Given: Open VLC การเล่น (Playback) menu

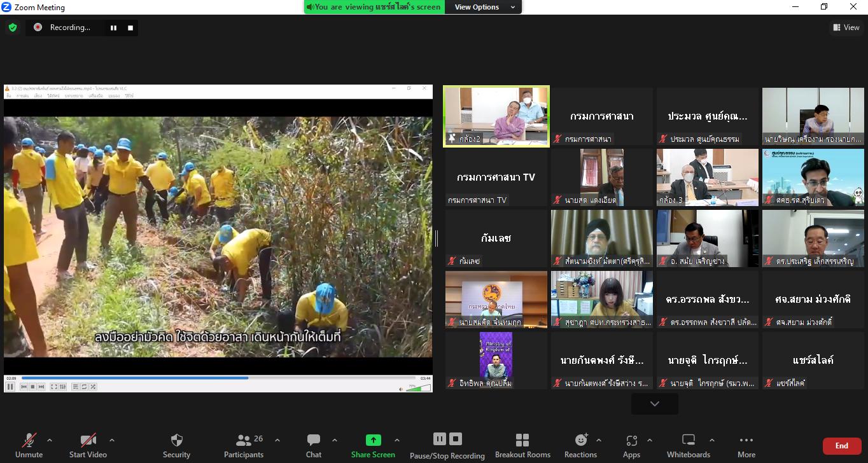Looking at the screenshot, I should pyautogui.click(x=22, y=95).
